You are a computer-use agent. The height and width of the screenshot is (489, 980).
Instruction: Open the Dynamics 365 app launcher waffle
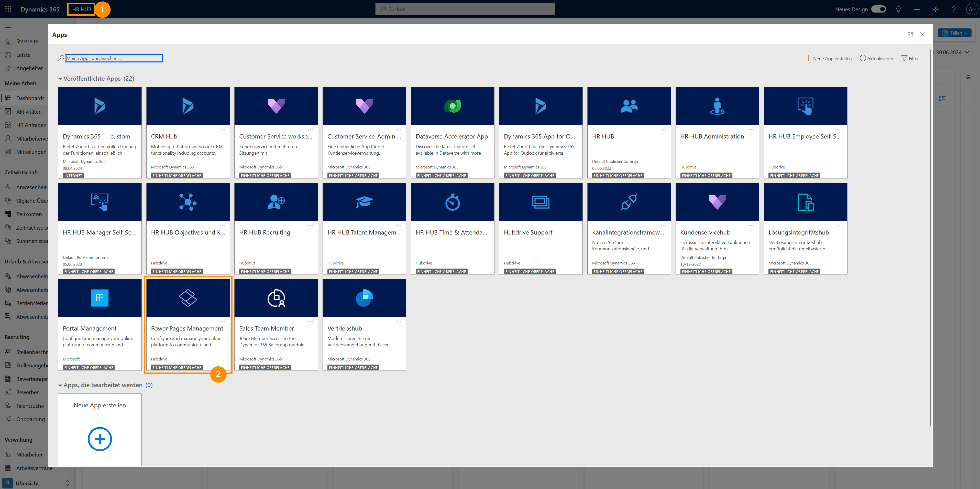click(8, 9)
